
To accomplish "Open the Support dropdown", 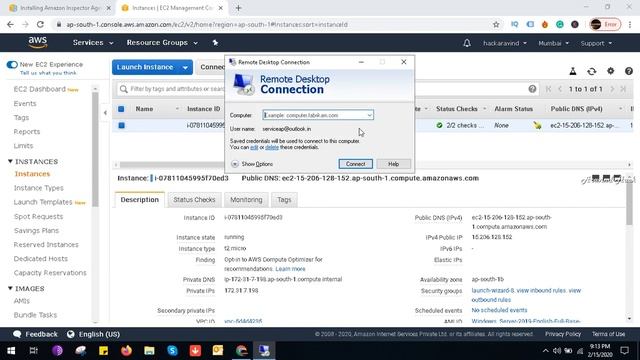I will pos(596,43).
